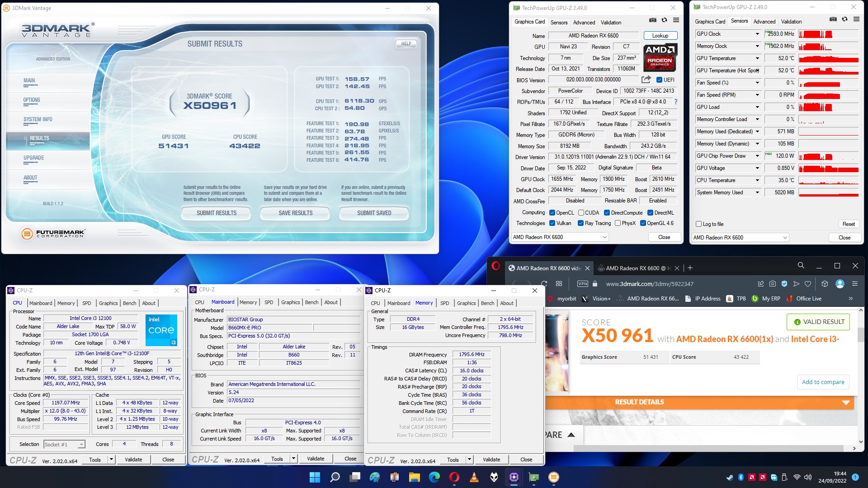
Task: Click SUBMIT RESULTS in 3DMark Vantage
Action: coord(217,213)
